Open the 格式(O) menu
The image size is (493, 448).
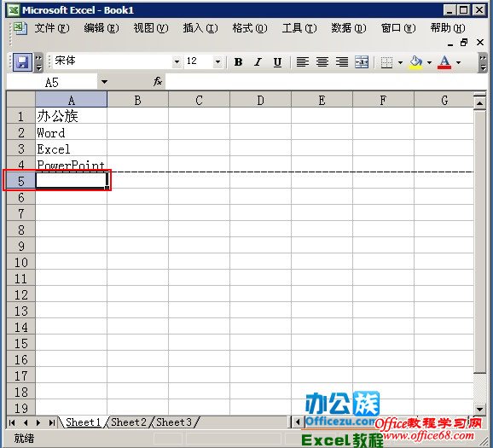250,28
